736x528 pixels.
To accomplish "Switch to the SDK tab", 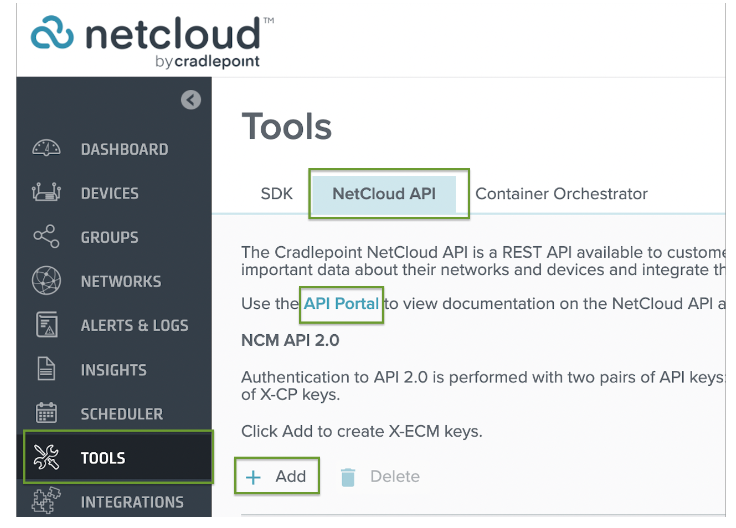I will [x=277, y=194].
